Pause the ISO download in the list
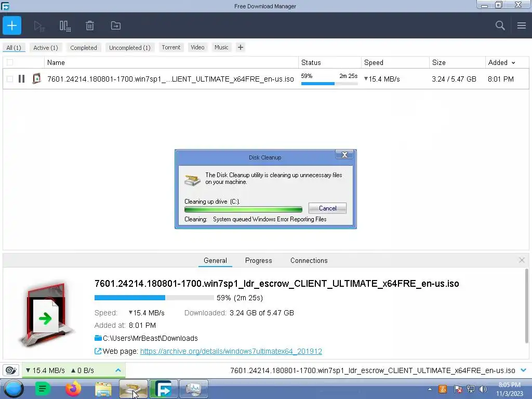 click(x=21, y=79)
